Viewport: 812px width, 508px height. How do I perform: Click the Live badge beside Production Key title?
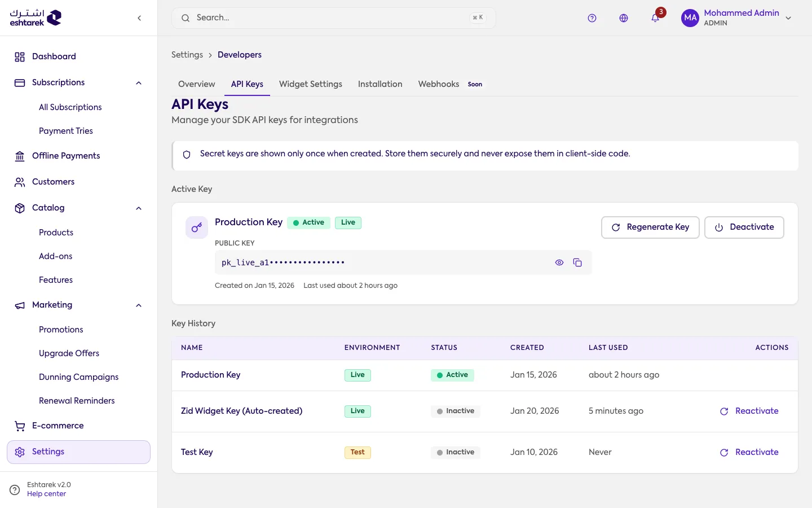[x=348, y=222]
